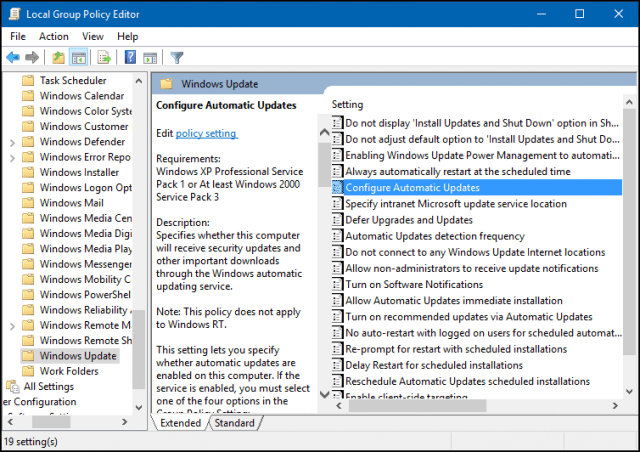Click the Task Scheduler folder icon

click(28, 80)
